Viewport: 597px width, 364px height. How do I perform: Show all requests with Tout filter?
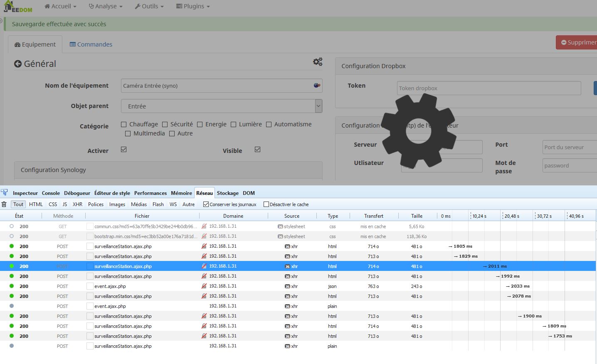click(18, 204)
